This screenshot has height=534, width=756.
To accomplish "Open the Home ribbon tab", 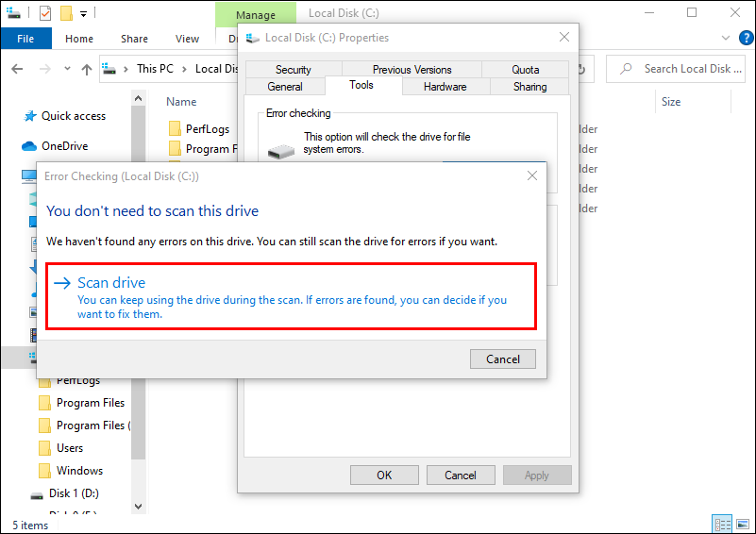I will point(79,39).
